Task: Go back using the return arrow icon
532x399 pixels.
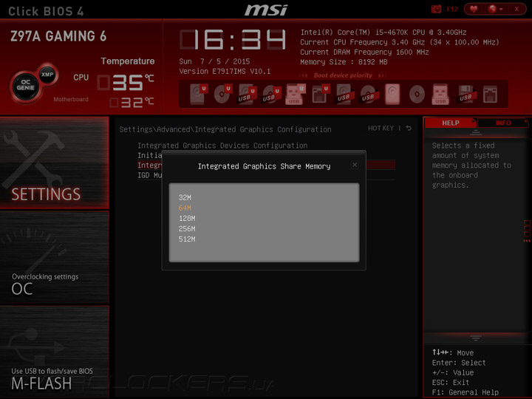Action: [409, 128]
